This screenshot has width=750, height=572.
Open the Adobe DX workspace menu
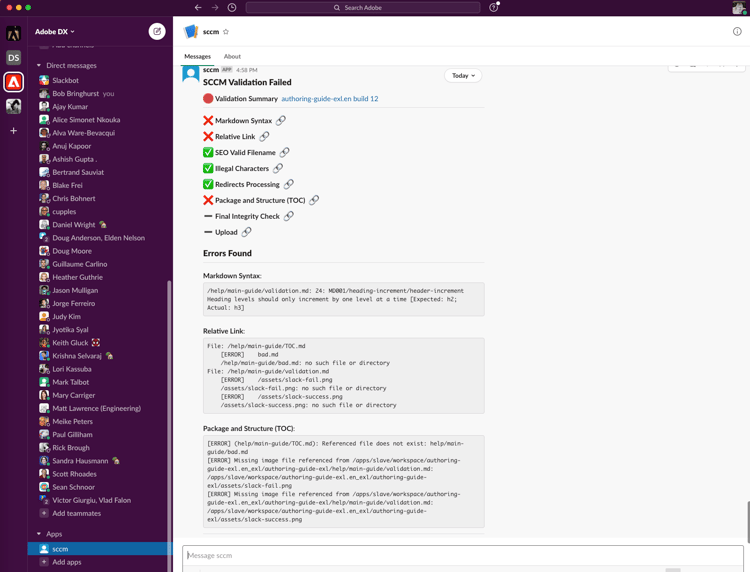(x=55, y=32)
